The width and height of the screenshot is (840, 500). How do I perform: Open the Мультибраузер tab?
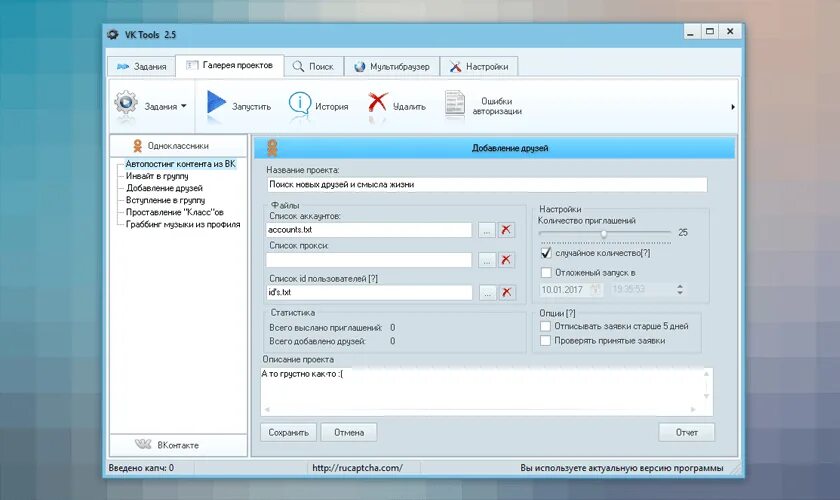pyautogui.click(x=392, y=66)
